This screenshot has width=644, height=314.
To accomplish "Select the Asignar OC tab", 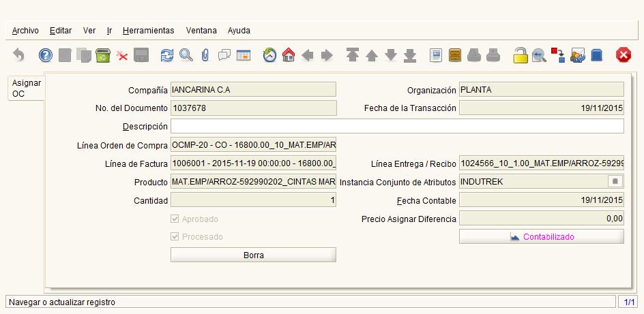I will pos(26,89).
